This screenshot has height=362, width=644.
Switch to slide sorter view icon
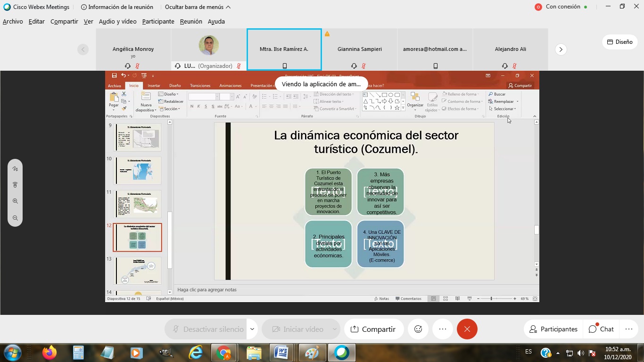coord(446,299)
